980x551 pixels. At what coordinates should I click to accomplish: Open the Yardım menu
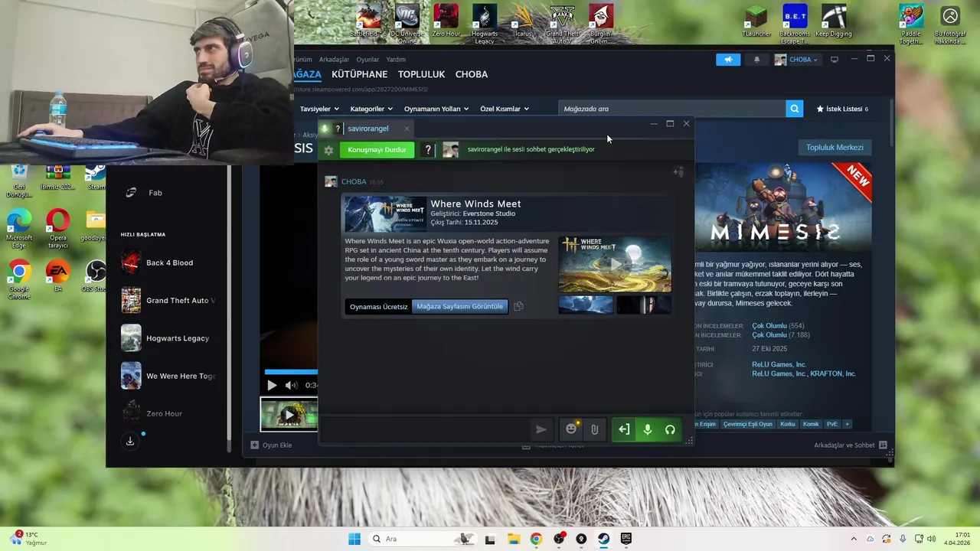[396, 60]
